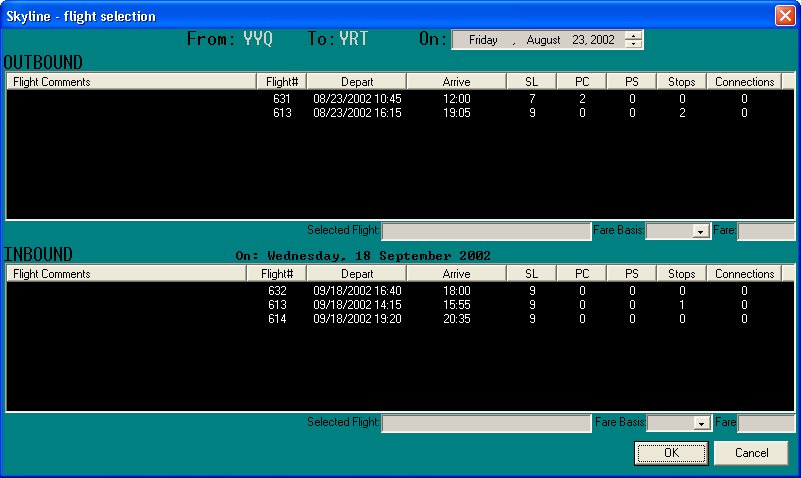Select the weekday Friday in the date picker
The height and width of the screenshot is (478, 801).
483,40
